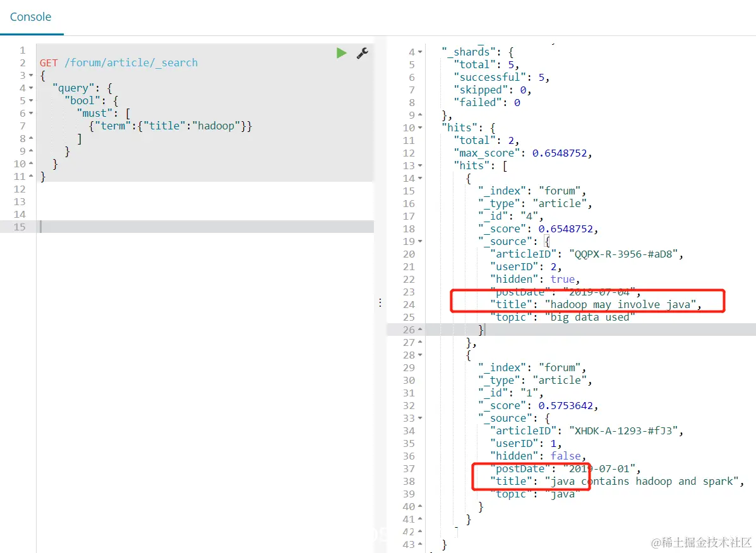Click the "postDate": "2019-07-01" line
This screenshot has height=553, width=756.
pyautogui.click(x=565, y=468)
